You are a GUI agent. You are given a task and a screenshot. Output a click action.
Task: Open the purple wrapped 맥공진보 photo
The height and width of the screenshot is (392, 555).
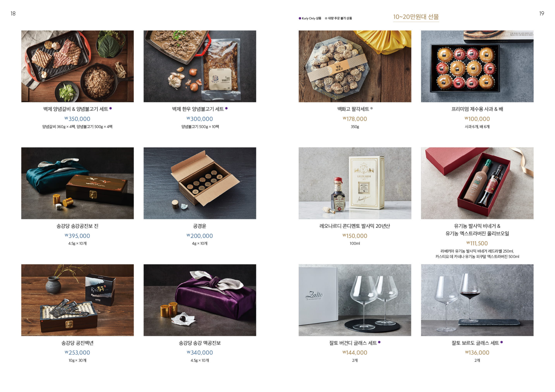[200, 300]
